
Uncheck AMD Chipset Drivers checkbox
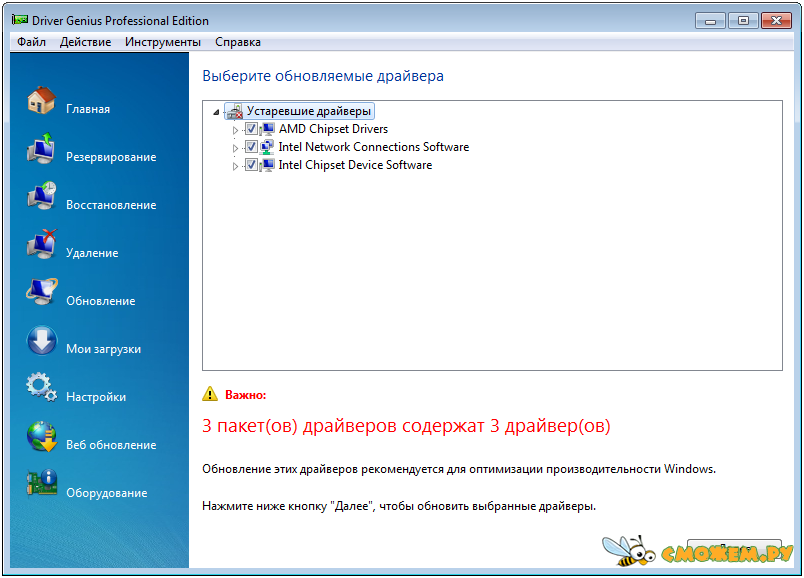[x=251, y=129]
